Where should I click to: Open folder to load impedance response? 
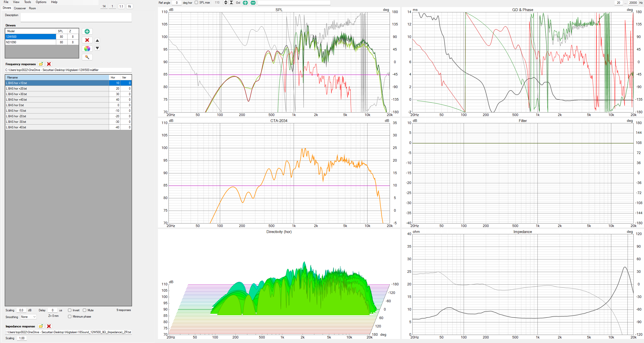(x=41, y=326)
